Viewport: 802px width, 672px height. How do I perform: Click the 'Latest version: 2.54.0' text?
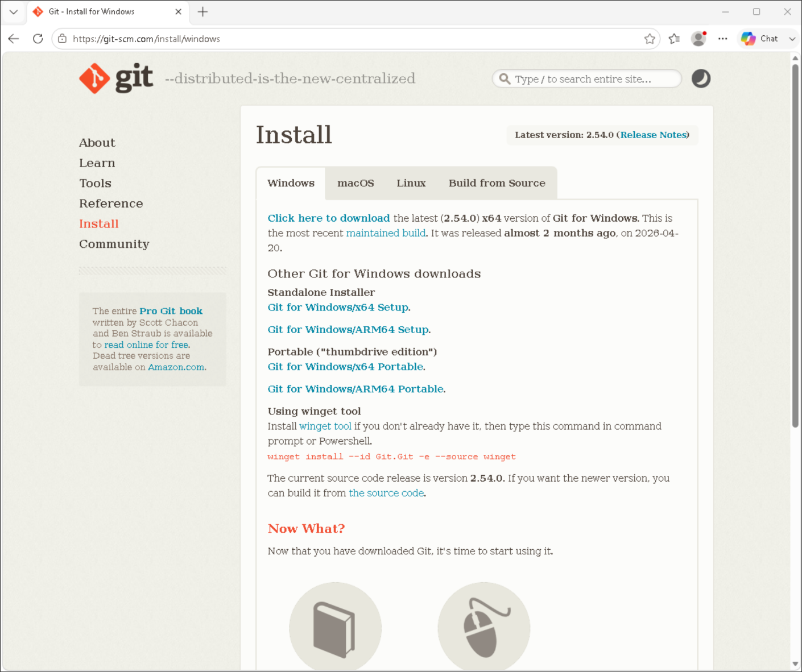[x=564, y=135]
